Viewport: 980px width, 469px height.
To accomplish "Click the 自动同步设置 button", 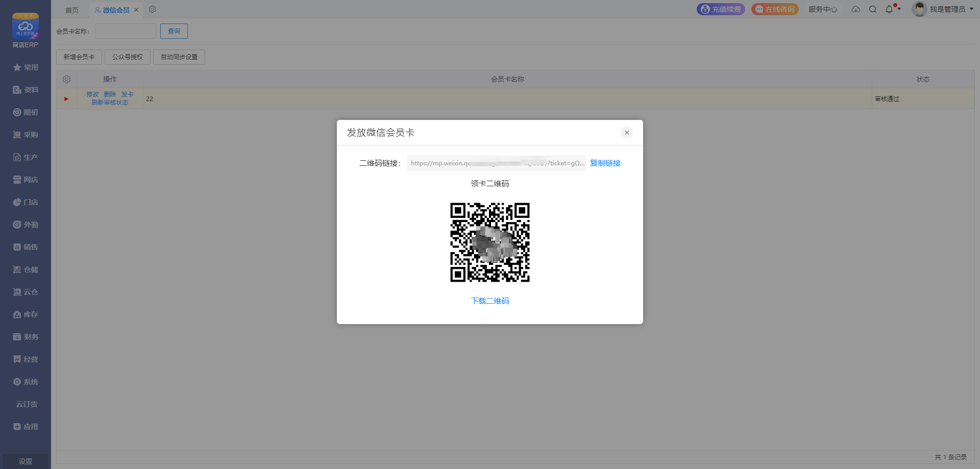I will coord(179,57).
